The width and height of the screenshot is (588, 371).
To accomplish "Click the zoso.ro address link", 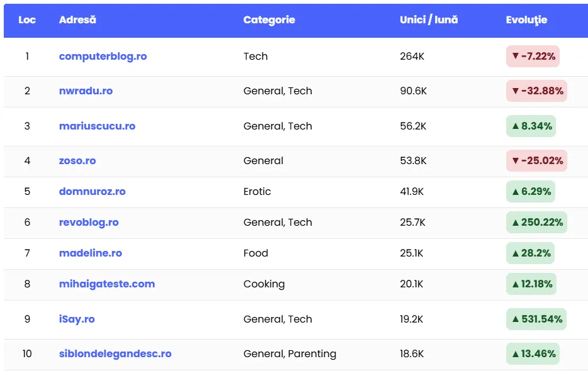I will click(x=77, y=160).
